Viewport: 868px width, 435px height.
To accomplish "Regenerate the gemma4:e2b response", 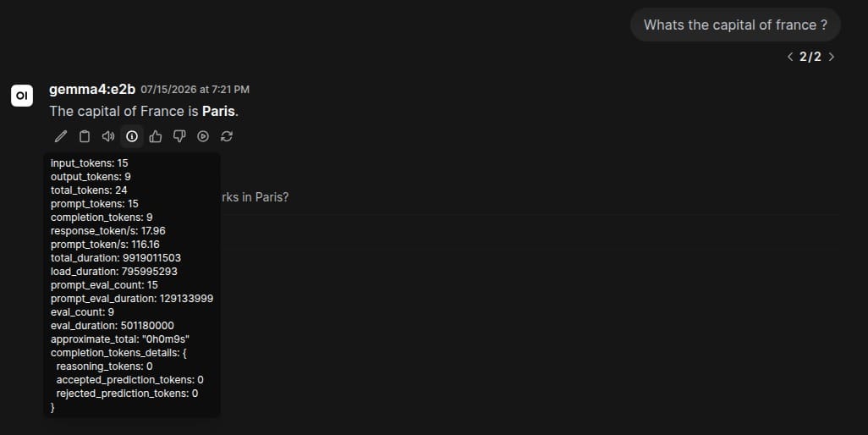I will (x=227, y=136).
